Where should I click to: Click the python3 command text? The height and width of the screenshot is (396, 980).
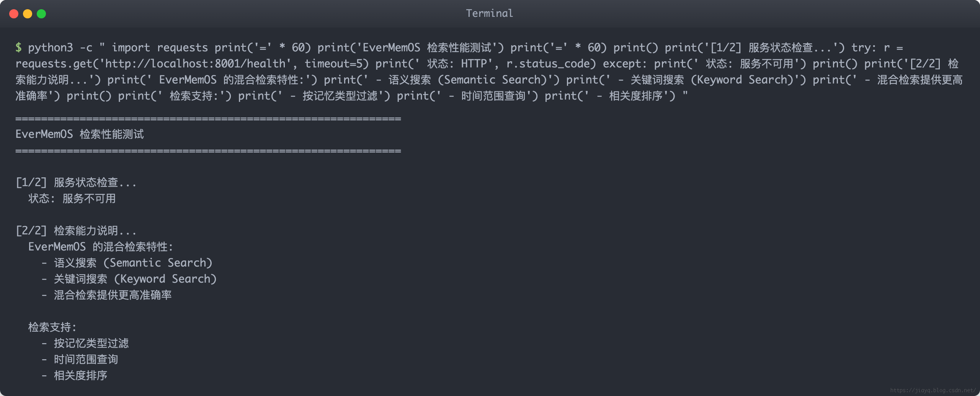tap(50, 47)
